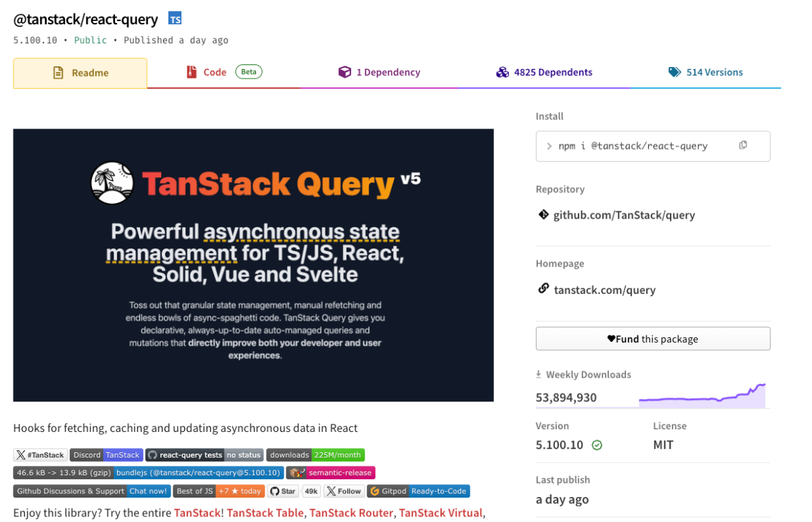Click the weekly downloads sparkline chart
This screenshot has height=522, width=812.
tap(702, 396)
